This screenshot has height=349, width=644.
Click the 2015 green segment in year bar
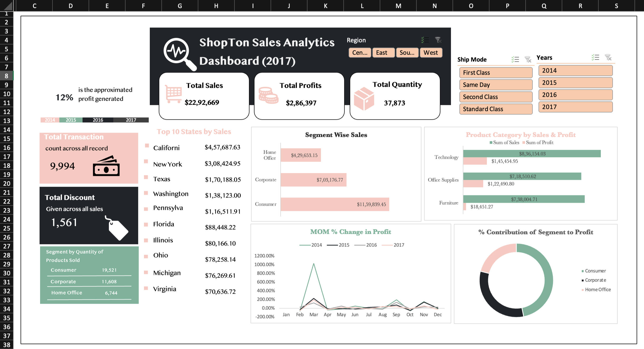pyautogui.click(x=71, y=120)
